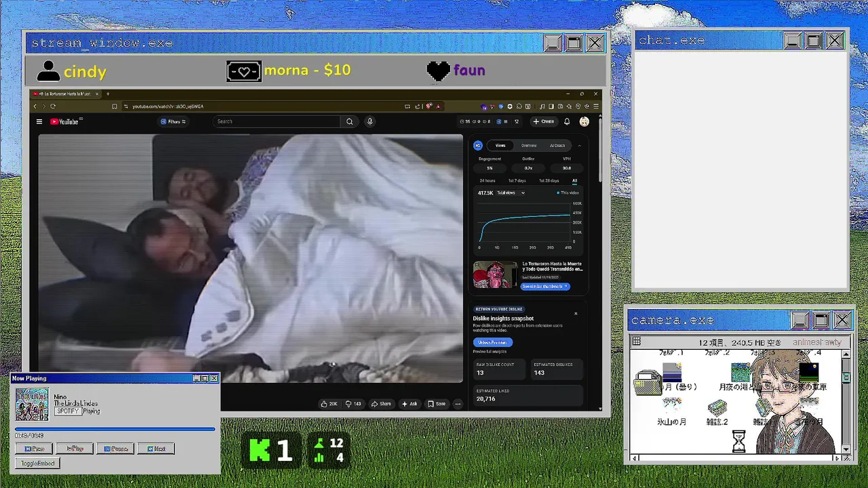868x488 pixels.
Task: Click browser back arrow
Action: 35,106
